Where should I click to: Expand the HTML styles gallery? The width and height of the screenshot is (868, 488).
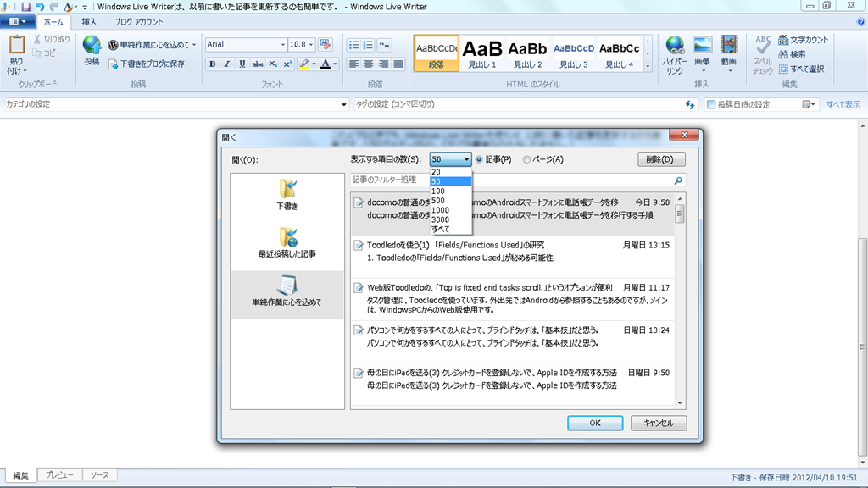pyautogui.click(x=648, y=66)
